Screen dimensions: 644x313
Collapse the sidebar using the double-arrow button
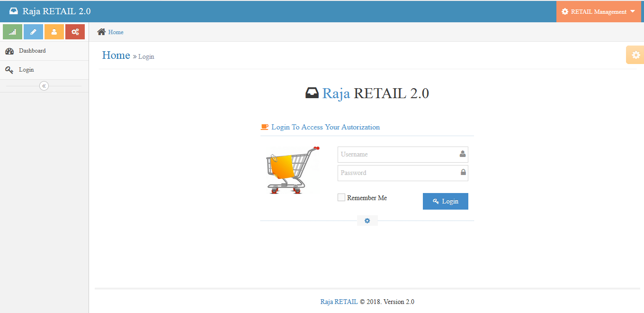[44, 85]
